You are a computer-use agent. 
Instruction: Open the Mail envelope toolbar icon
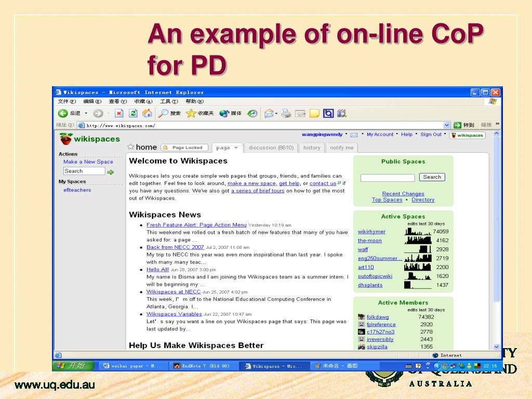(x=269, y=113)
